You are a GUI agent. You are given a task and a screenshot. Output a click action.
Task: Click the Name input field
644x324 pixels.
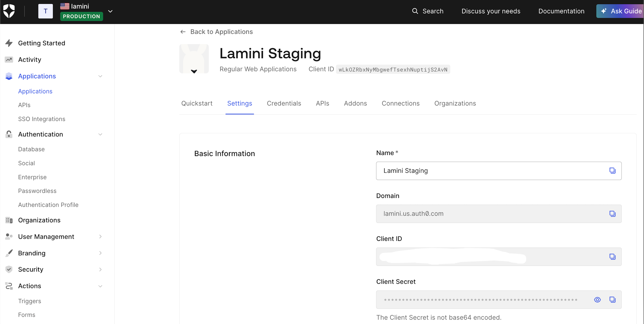pos(499,171)
